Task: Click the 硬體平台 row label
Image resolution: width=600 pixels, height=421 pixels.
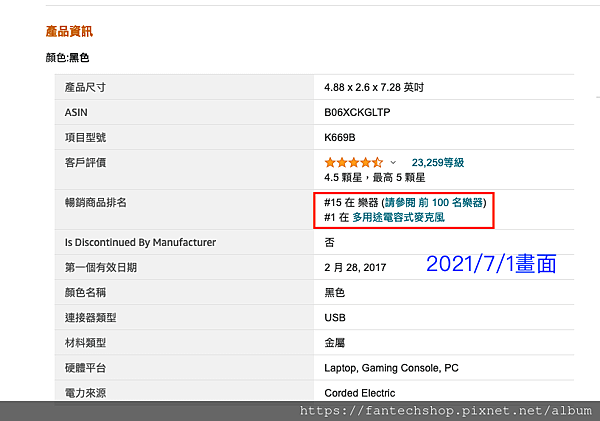Action: (x=85, y=368)
